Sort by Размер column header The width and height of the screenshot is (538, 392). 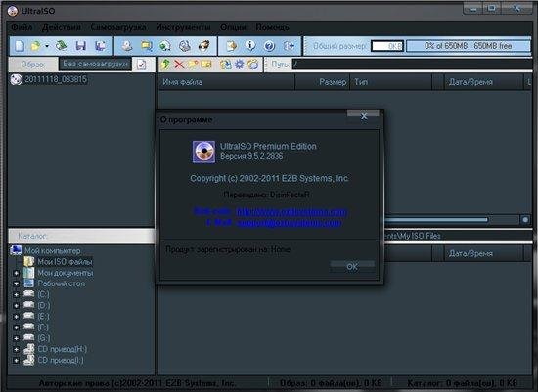[x=322, y=82]
